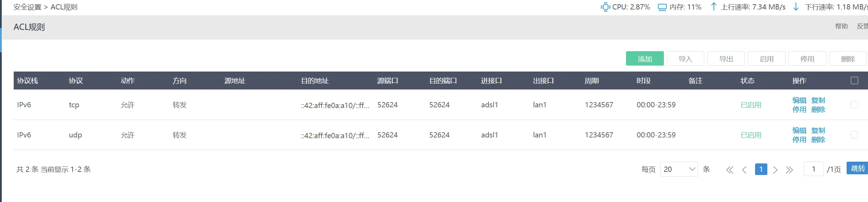Go to first page with the double-left arrow
The width and height of the screenshot is (868, 202).
(x=729, y=169)
